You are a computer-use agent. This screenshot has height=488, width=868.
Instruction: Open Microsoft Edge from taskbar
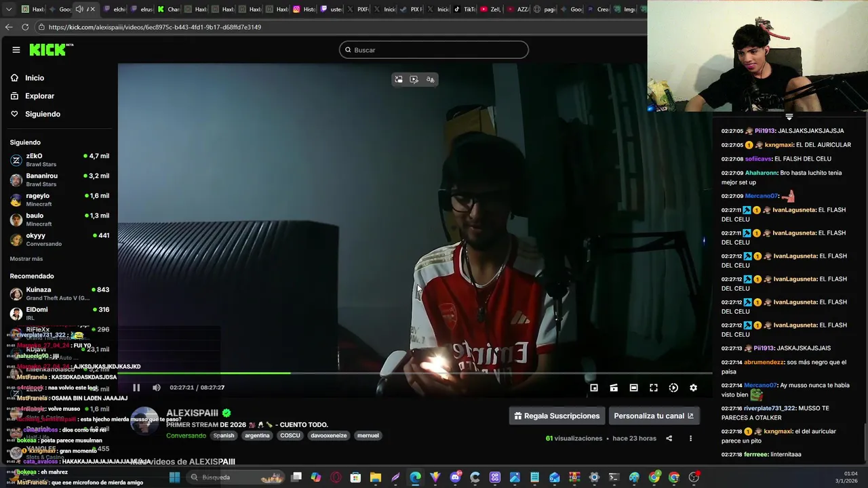pos(415,477)
